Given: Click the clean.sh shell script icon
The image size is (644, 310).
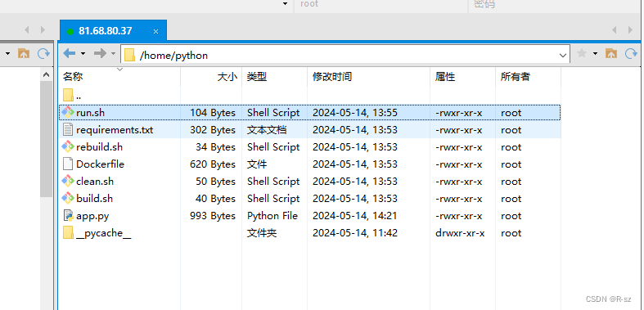Looking at the screenshot, I should (x=68, y=181).
